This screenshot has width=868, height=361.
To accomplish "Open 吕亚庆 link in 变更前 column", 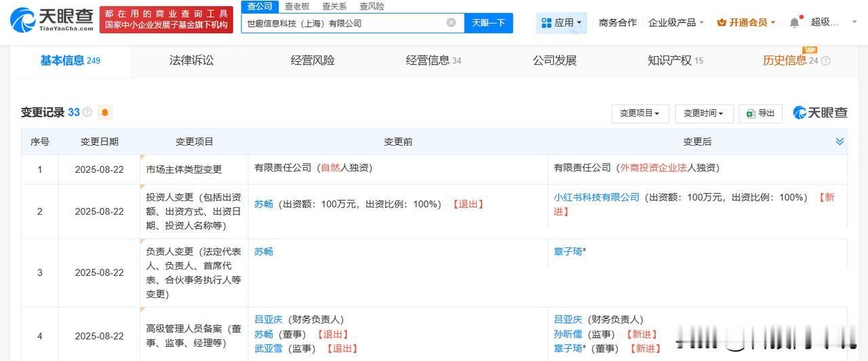I will 269,319.
